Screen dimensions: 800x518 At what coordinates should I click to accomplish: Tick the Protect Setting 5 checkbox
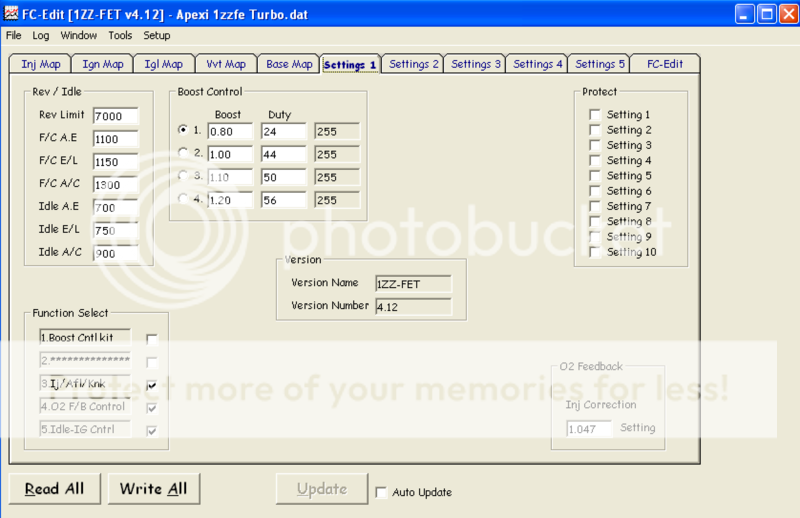pyautogui.click(x=596, y=176)
